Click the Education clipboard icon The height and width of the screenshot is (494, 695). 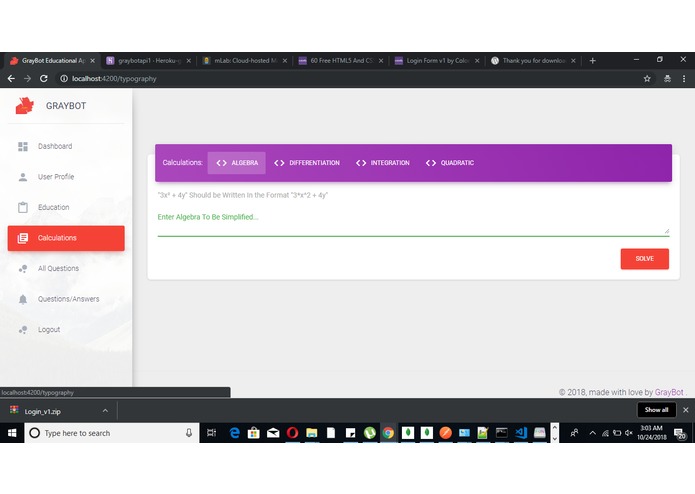[23, 207]
